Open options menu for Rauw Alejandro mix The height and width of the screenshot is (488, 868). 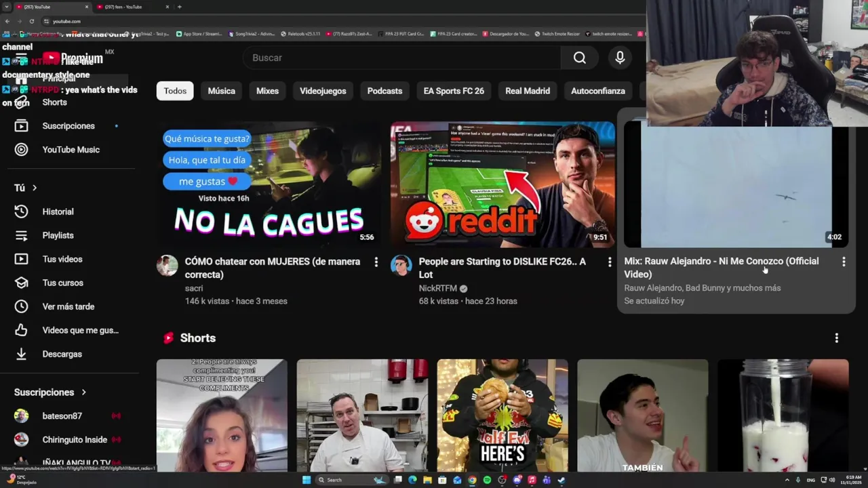point(844,262)
